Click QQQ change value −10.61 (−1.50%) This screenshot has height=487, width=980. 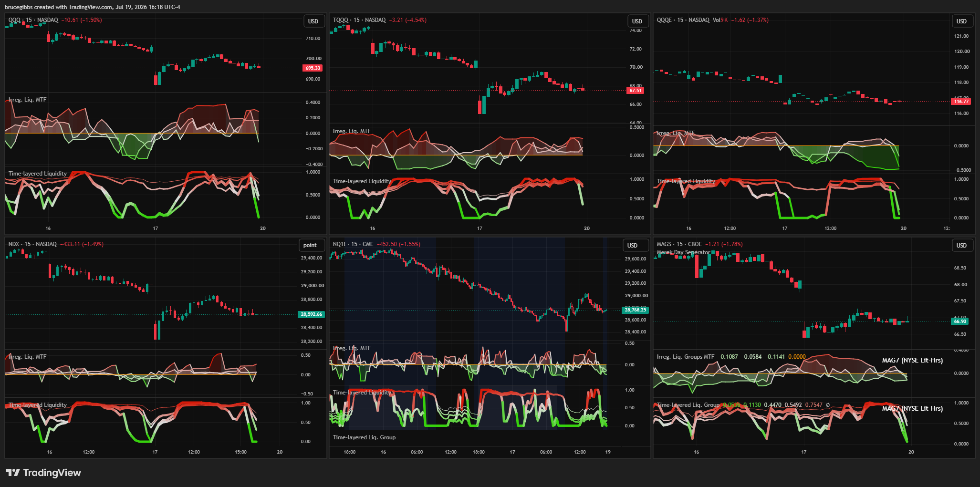pyautogui.click(x=82, y=20)
